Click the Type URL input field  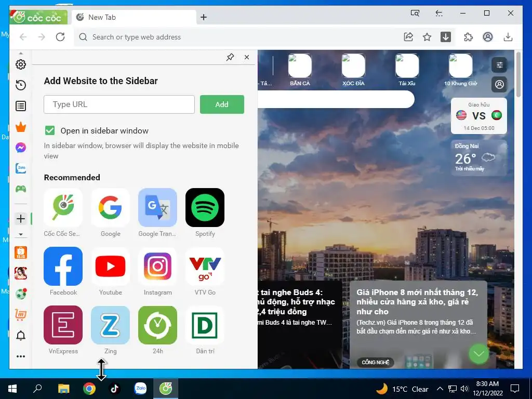[x=119, y=104]
